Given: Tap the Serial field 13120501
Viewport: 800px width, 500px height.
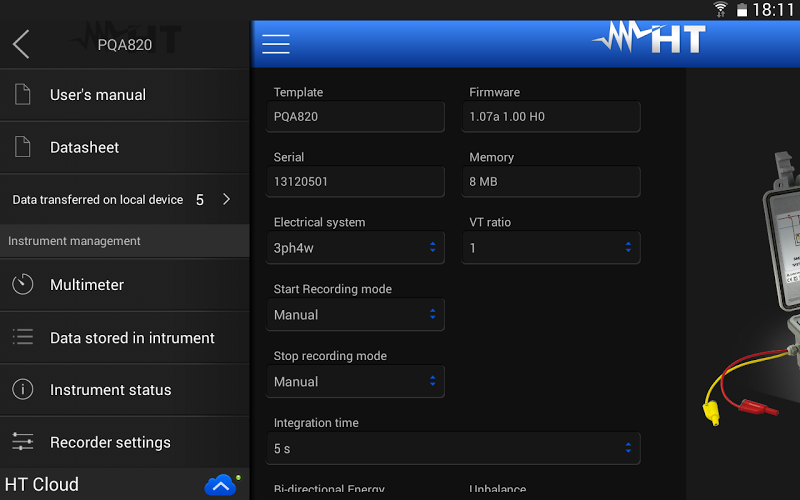Looking at the screenshot, I should click(355, 182).
